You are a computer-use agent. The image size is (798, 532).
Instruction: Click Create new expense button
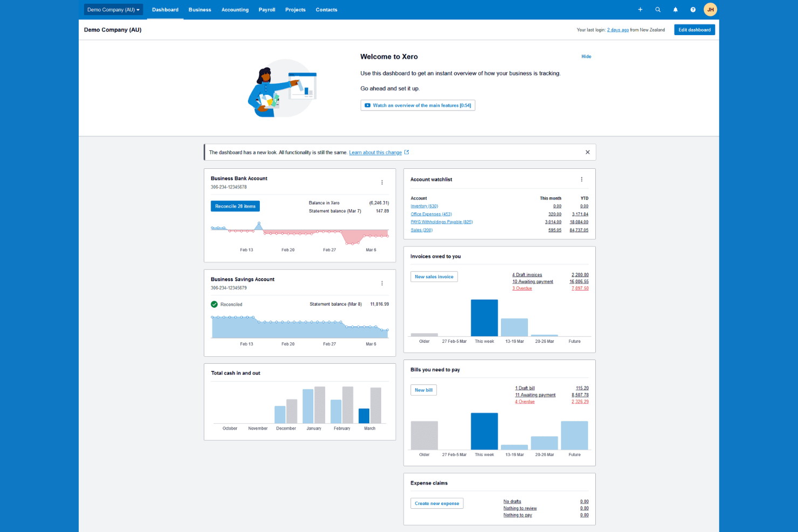[x=437, y=503]
